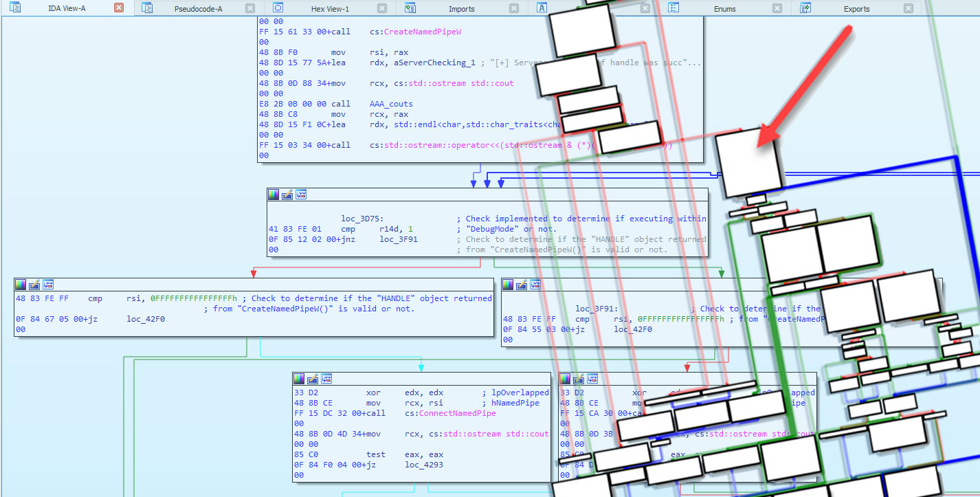Click group nodes icon on jz loc_4293 block
The height and width of the screenshot is (497, 980).
pyautogui.click(x=326, y=378)
